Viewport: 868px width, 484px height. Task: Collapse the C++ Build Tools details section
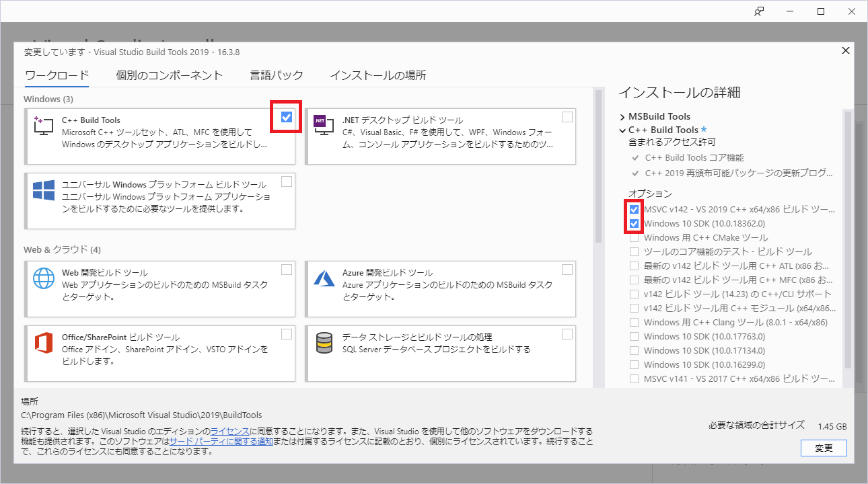pyautogui.click(x=622, y=130)
